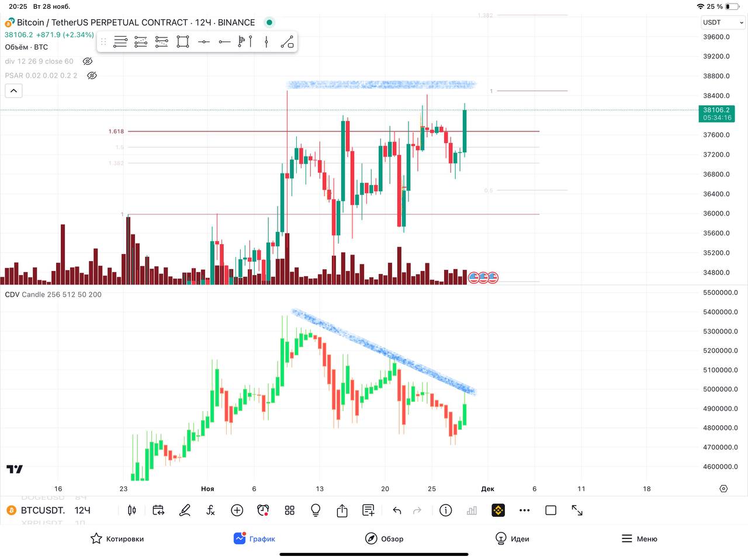Open the ideas lightbulb icon
Viewport: 748px width, 560px height.
pos(316,510)
